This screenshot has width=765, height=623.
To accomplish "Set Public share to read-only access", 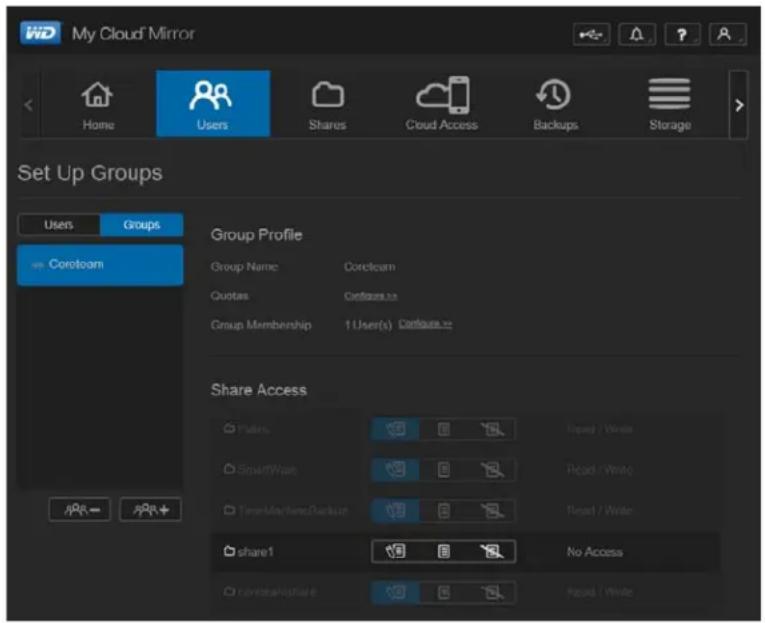I will point(443,429).
